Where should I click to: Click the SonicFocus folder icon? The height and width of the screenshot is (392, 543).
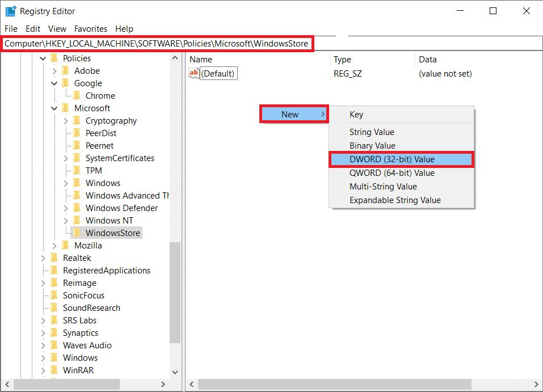[54, 295]
